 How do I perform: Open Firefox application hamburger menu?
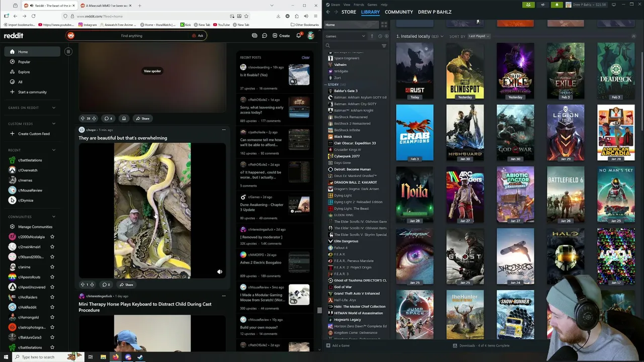(315, 16)
